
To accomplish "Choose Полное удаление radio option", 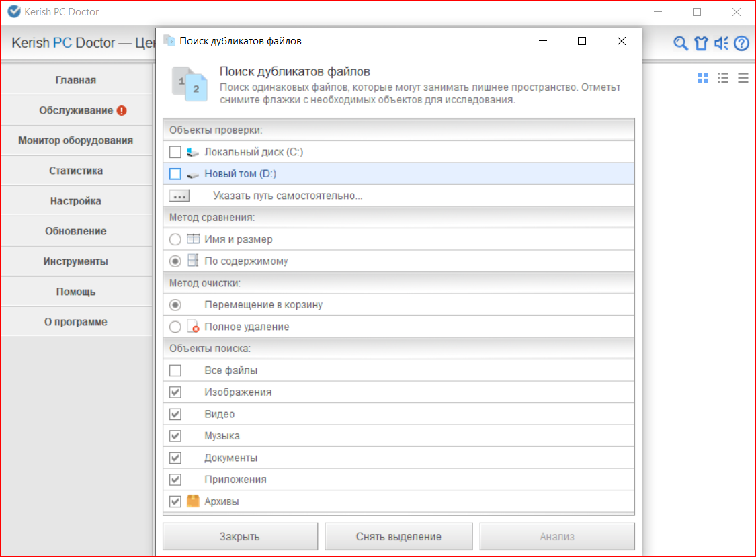I will pos(175,327).
